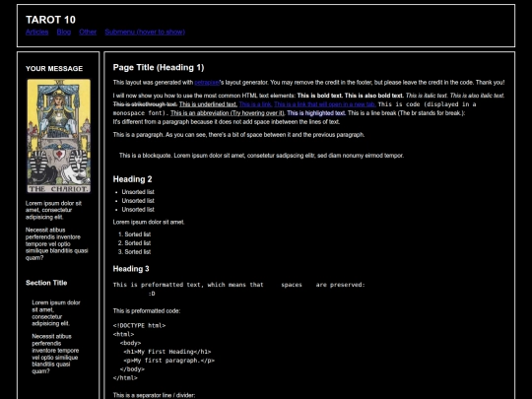Click the blockquote text starting 'This is a blockquote'
Screen dimensions: 532x399
[261, 156]
